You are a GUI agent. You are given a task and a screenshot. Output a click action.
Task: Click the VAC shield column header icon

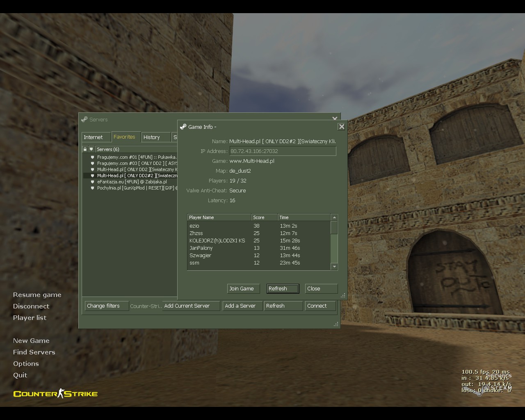pos(91,149)
